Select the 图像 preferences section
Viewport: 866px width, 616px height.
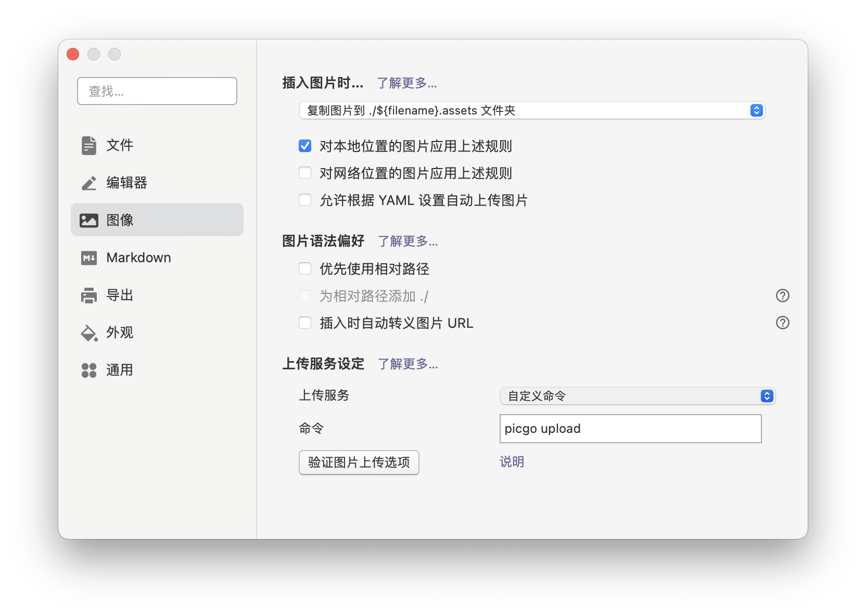[x=157, y=220]
